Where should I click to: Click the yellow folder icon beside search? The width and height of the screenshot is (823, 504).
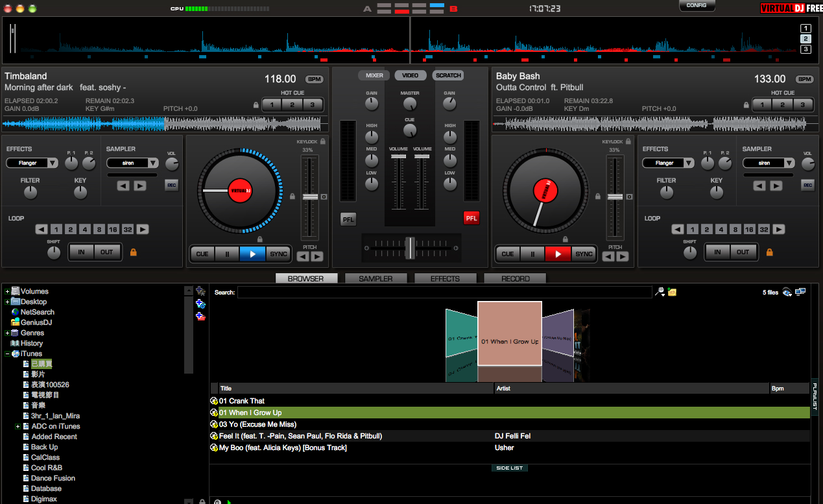pos(672,292)
